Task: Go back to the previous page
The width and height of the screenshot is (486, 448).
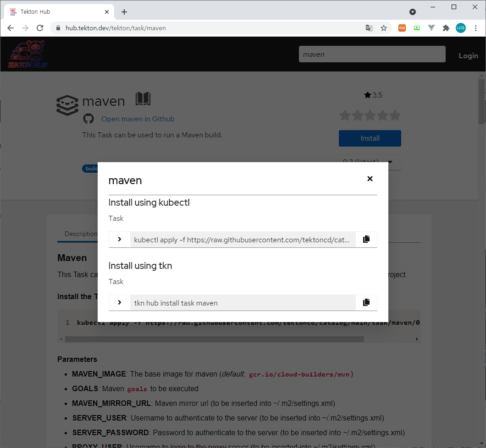Action: [11, 28]
